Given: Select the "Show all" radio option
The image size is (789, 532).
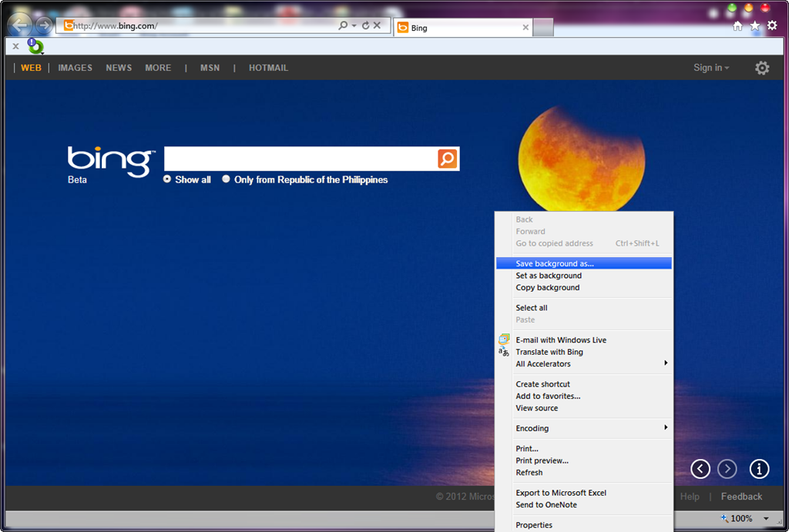Looking at the screenshot, I should [167, 179].
